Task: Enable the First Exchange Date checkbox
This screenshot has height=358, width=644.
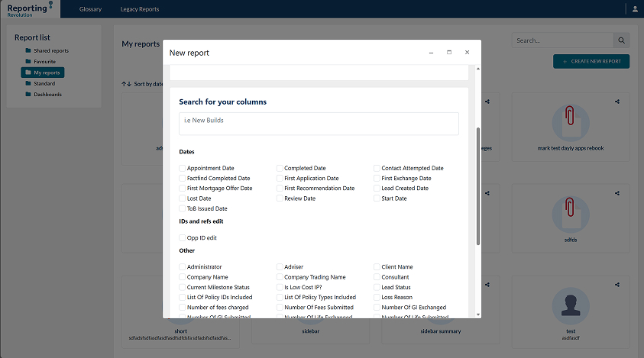Action: pyautogui.click(x=377, y=178)
